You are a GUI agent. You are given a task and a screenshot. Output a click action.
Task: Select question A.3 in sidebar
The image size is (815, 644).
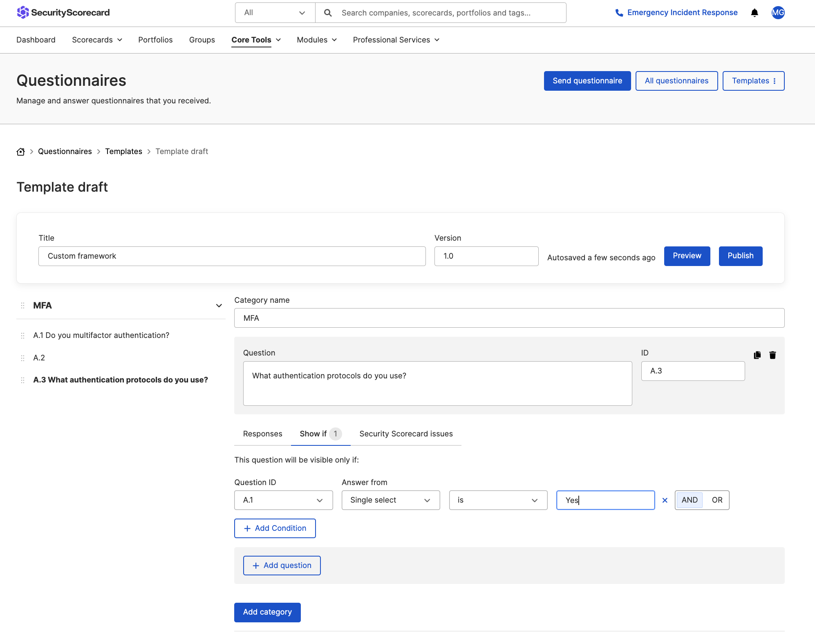point(121,380)
